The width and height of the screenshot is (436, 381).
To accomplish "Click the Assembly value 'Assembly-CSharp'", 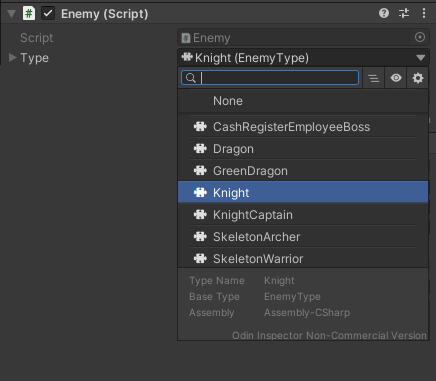I will tap(307, 312).
